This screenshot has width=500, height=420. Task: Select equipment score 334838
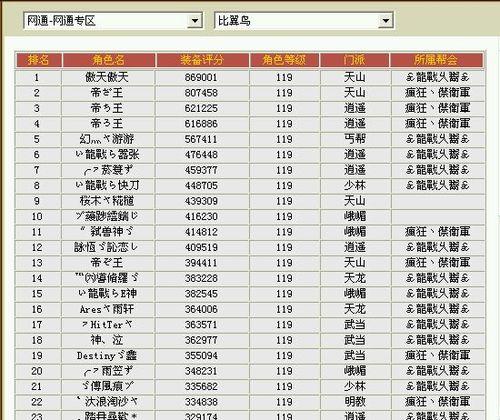(x=201, y=402)
